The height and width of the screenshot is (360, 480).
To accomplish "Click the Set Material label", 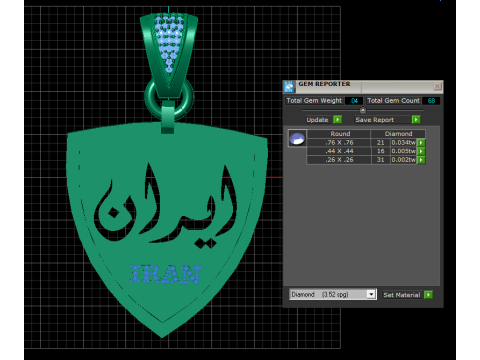I will [x=402, y=295].
